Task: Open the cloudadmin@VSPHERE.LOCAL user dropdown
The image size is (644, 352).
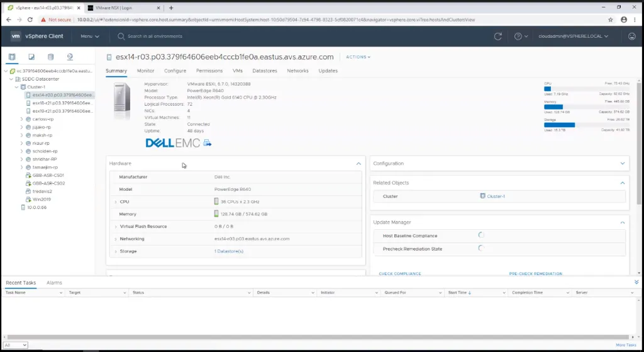Action: [574, 37]
